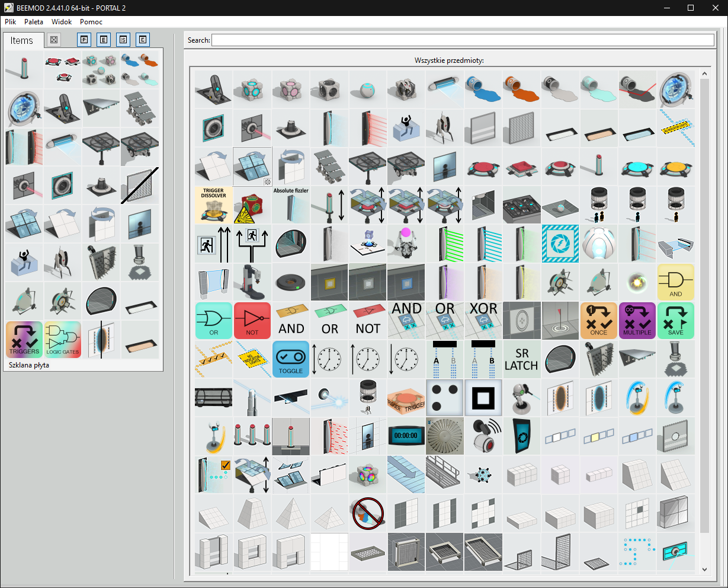Screen dimensions: 728x588
Task: Choose the spiked crusher panel in Items palette
Action: [101, 263]
